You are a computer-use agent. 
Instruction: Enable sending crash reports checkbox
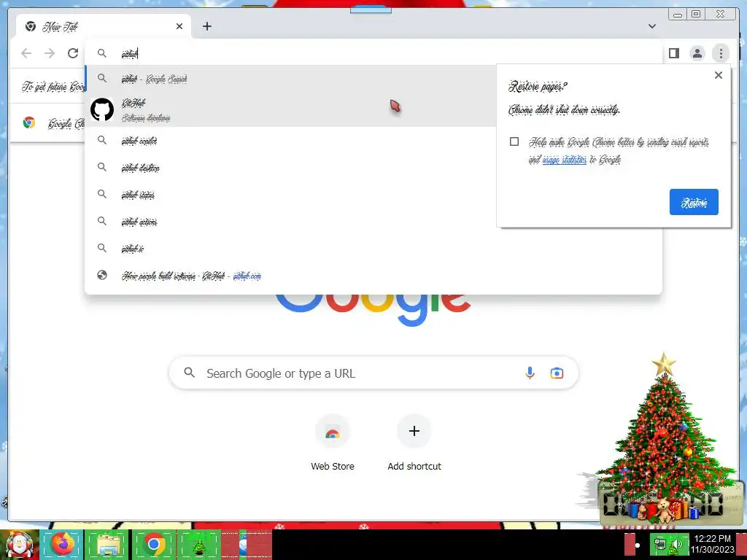click(514, 141)
